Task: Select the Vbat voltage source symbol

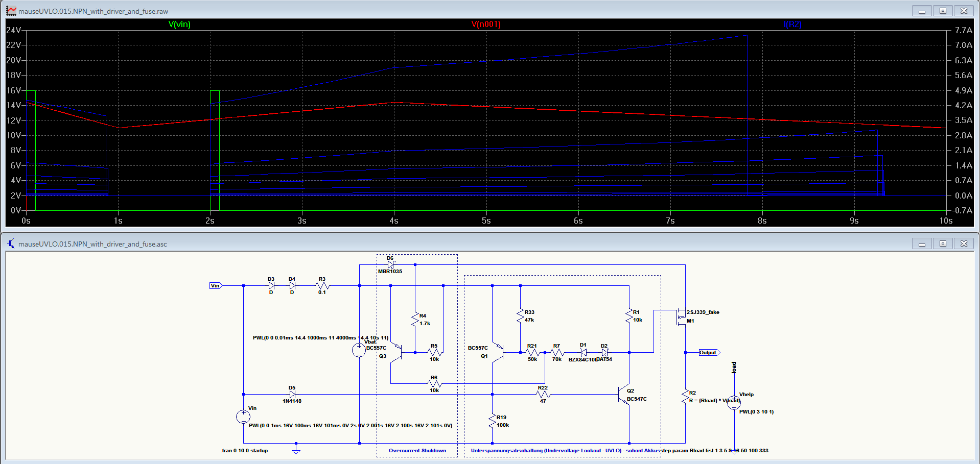Action: click(359, 350)
